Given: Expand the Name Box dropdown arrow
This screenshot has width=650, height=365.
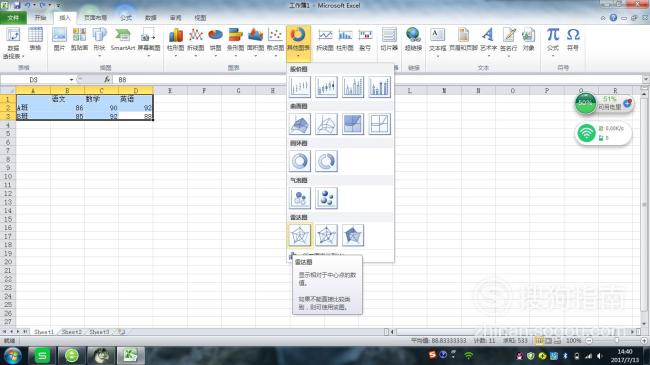Looking at the screenshot, I should (71, 79).
